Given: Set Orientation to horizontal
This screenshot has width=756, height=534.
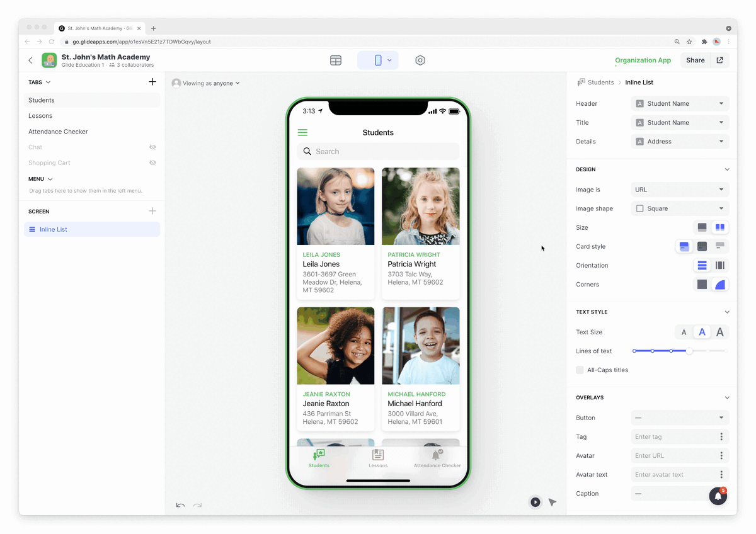Looking at the screenshot, I should [x=720, y=265].
